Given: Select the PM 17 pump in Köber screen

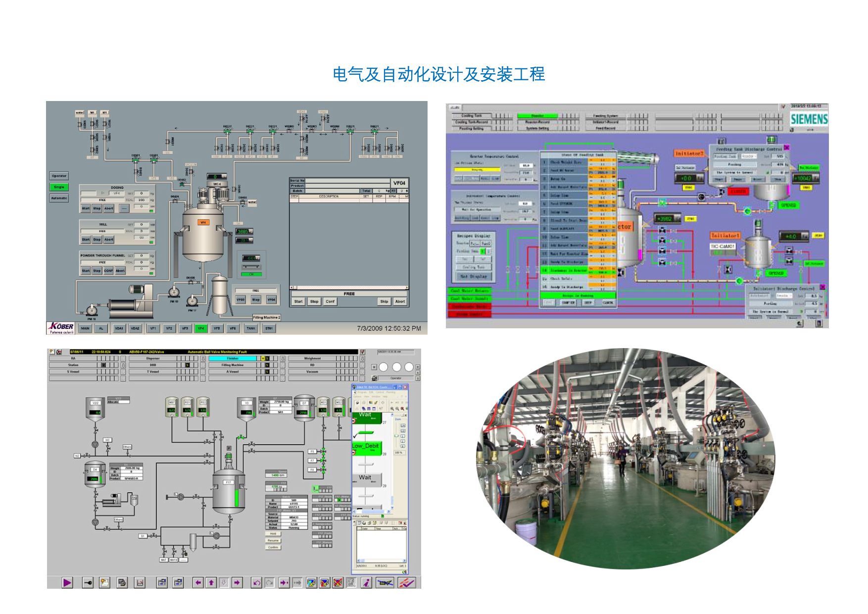Looking at the screenshot, I should pos(192,301).
